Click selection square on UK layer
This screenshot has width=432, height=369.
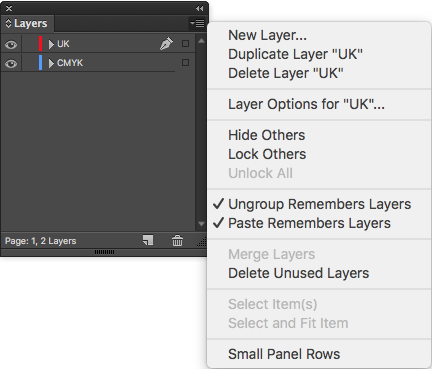tap(185, 43)
